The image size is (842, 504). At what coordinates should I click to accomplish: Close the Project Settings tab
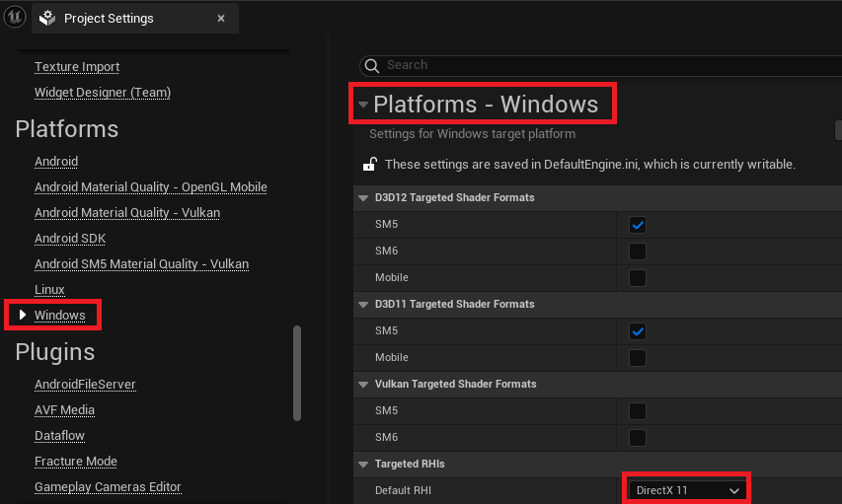coord(221,18)
